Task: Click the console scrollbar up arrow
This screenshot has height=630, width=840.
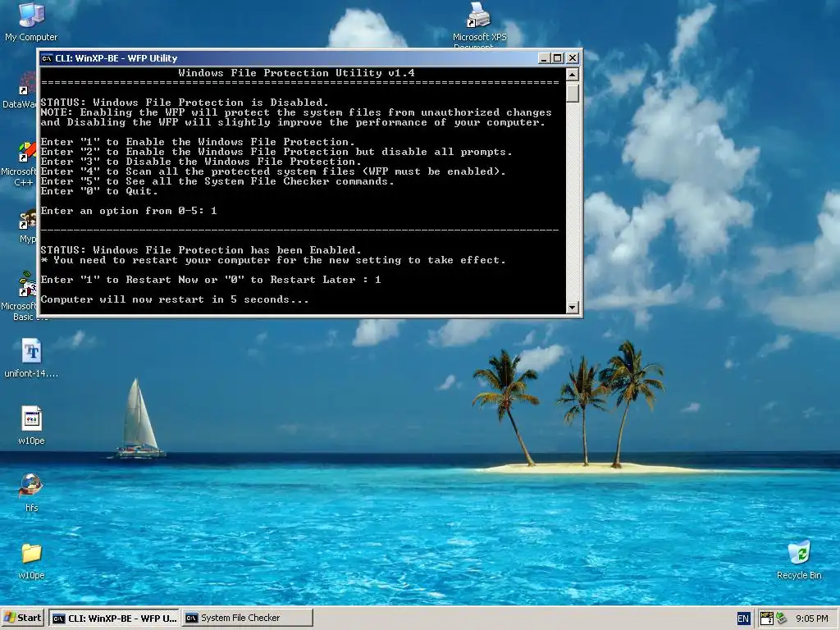Action: (572, 75)
